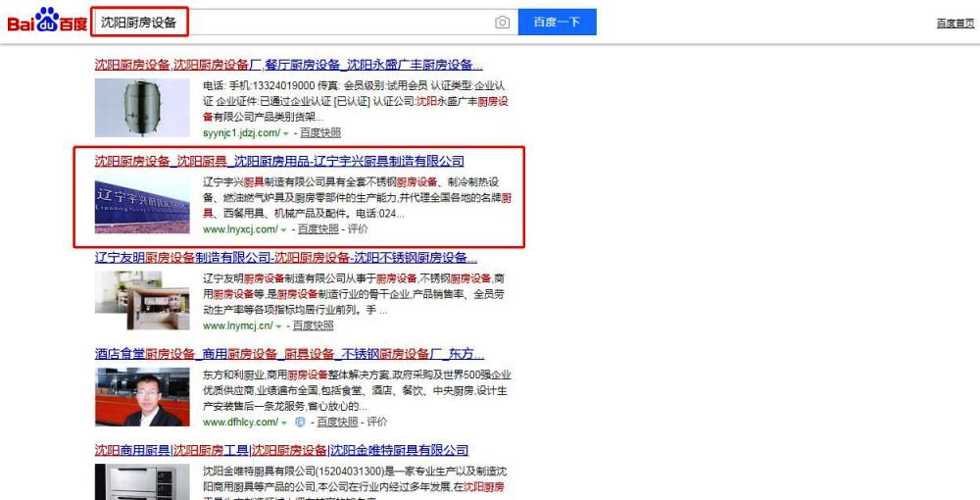Click the 百度一下 search button

[x=557, y=22]
